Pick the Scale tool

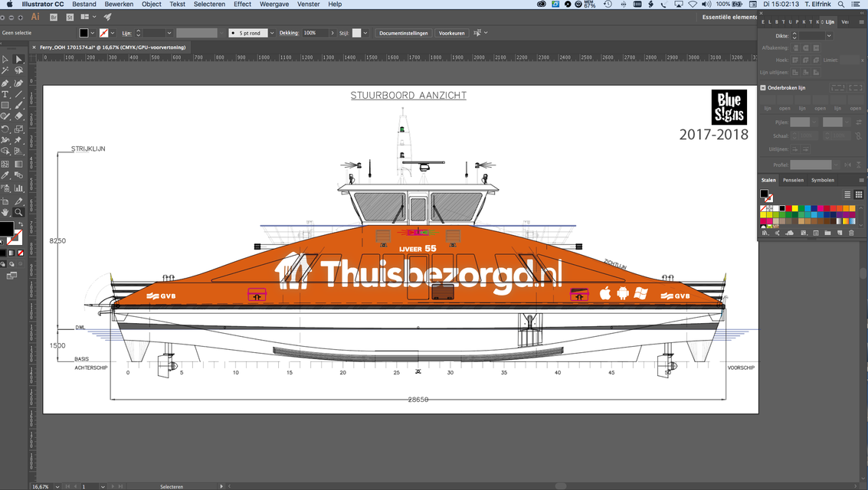(x=18, y=129)
